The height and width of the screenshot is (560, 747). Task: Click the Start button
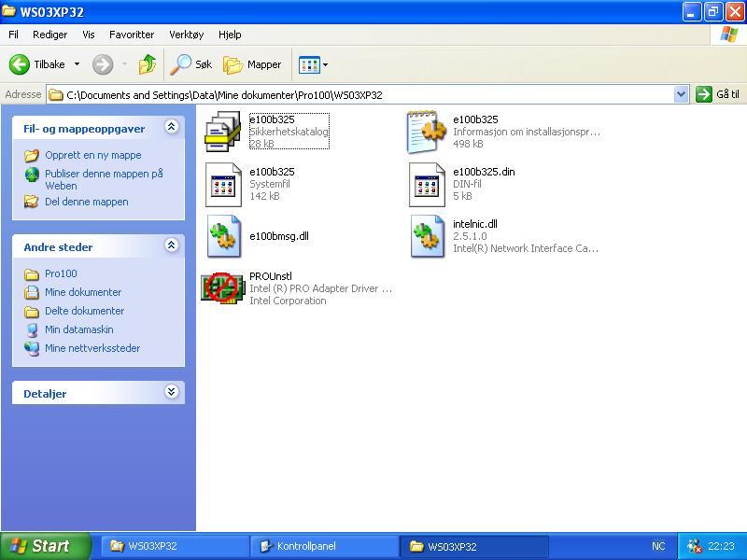tap(45, 546)
